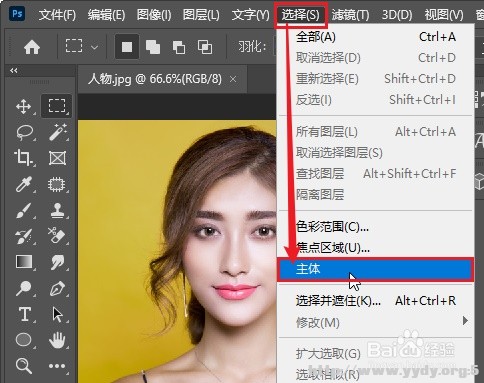Open the 图像(I) Image menu

154,15
